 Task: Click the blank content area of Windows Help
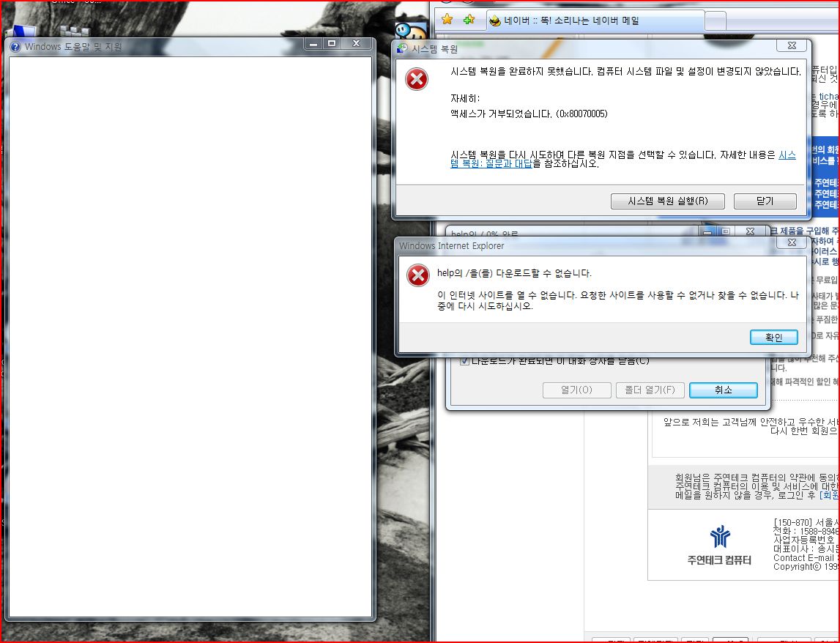tap(190, 336)
